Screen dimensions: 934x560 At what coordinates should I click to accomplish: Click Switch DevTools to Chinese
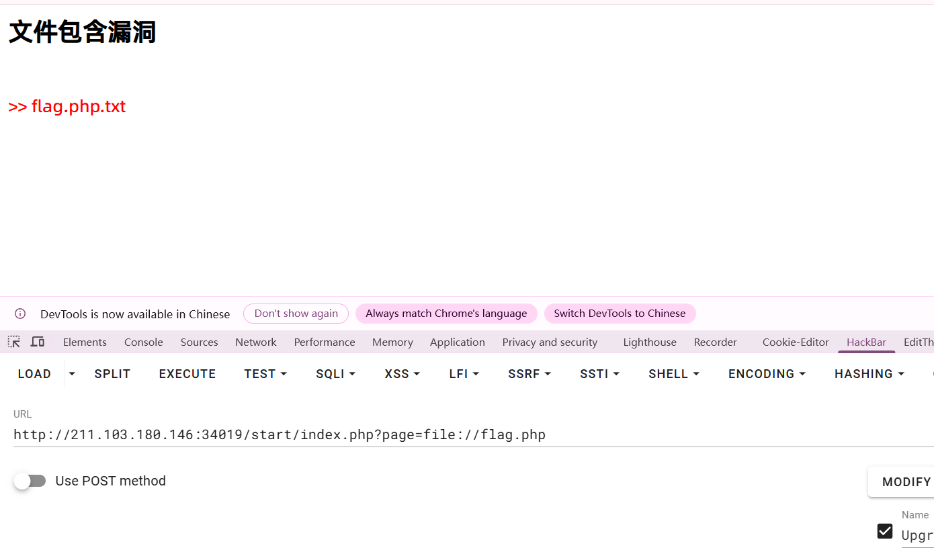(x=620, y=314)
